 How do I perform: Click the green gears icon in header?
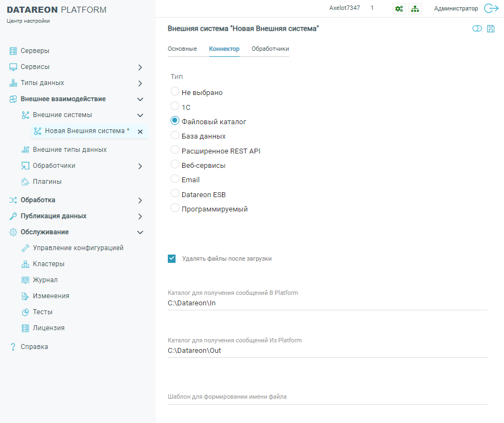(399, 9)
